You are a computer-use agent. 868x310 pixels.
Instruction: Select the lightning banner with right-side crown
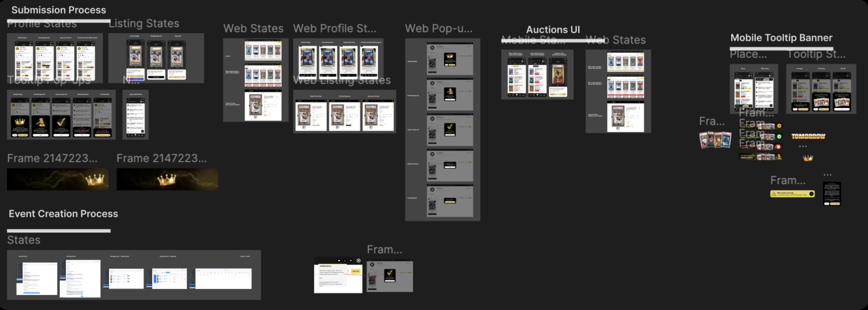(57, 179)
